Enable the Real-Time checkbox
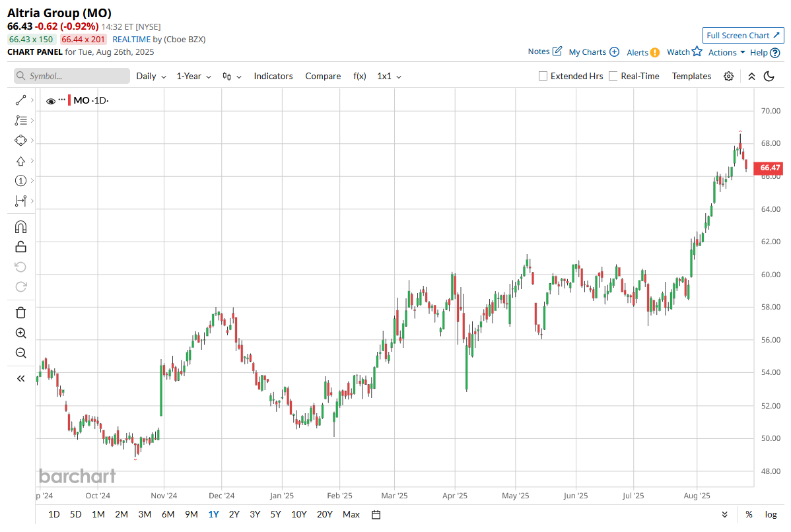 click(x=613, y=76)
